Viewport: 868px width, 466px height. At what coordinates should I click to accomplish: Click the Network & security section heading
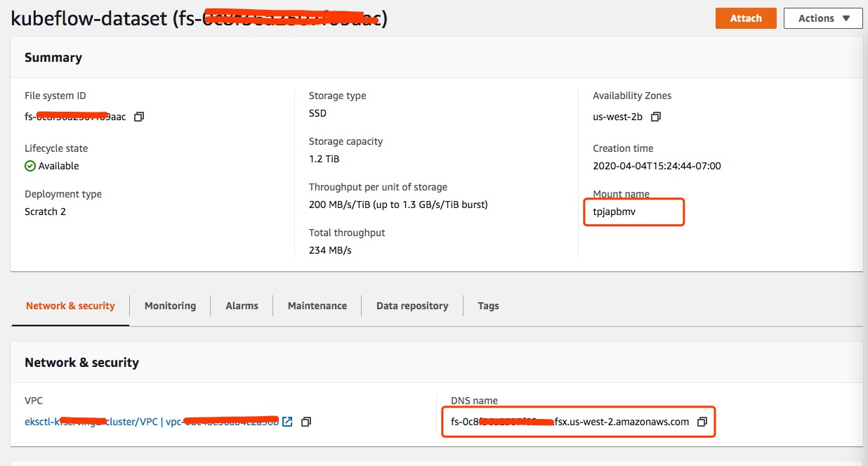pyautogui.click(x=81, y=363)
